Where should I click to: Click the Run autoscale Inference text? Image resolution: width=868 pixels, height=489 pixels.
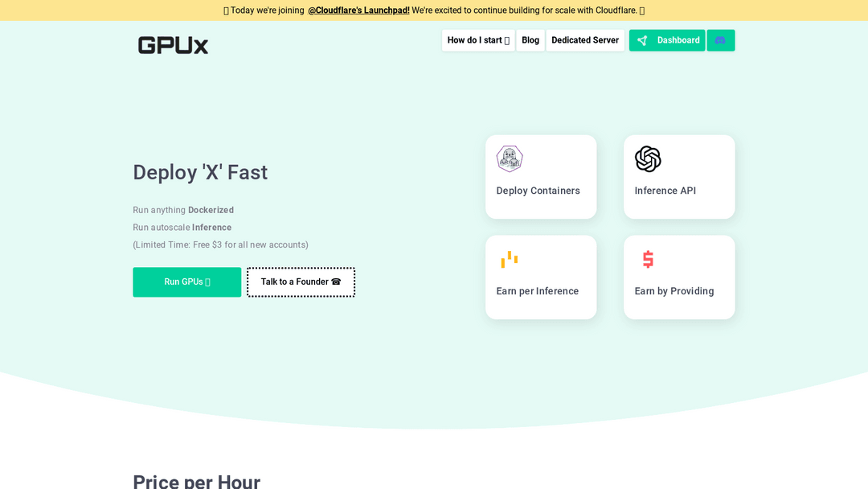[x=182, y=227]
